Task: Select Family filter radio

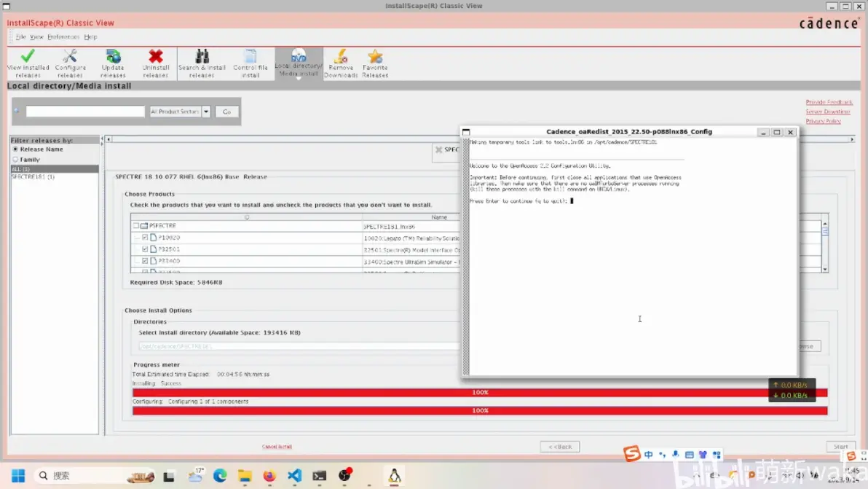Action: coord(15,160)
